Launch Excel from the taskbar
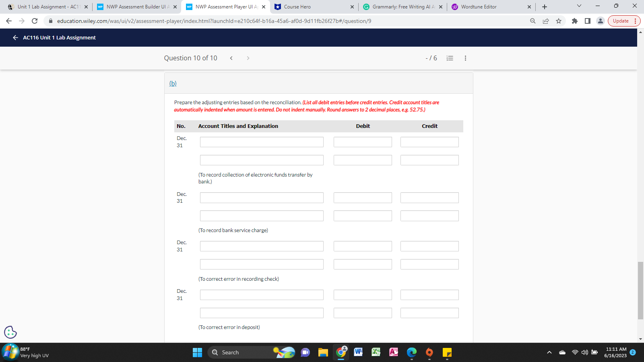Image resolution: width=644 pixels, height=362 pixels. [x=376, y=352]
